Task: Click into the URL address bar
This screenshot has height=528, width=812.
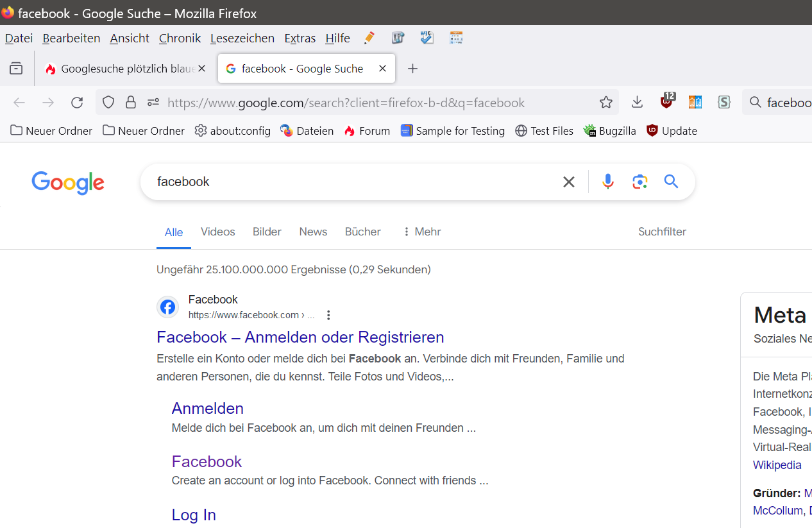Action: point(346,103)
